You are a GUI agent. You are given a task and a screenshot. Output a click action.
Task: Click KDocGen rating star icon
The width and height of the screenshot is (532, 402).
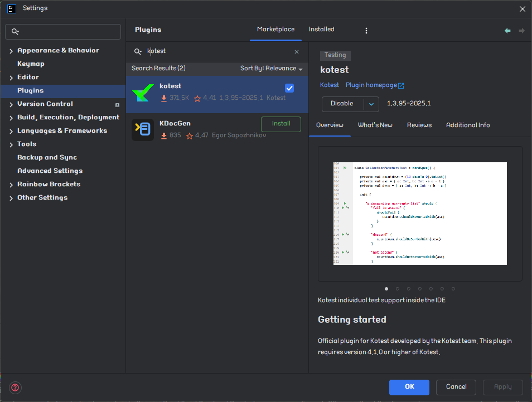click(189, 135)
